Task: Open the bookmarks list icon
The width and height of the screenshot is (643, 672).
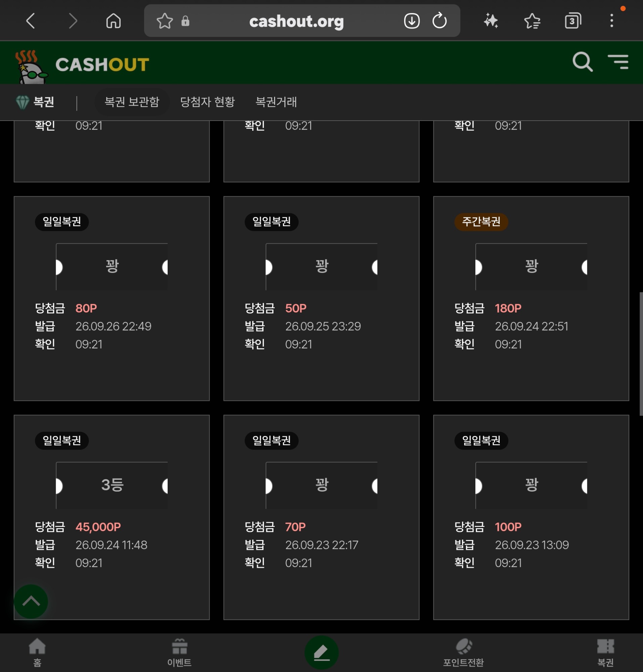Action: click(532, 21)
